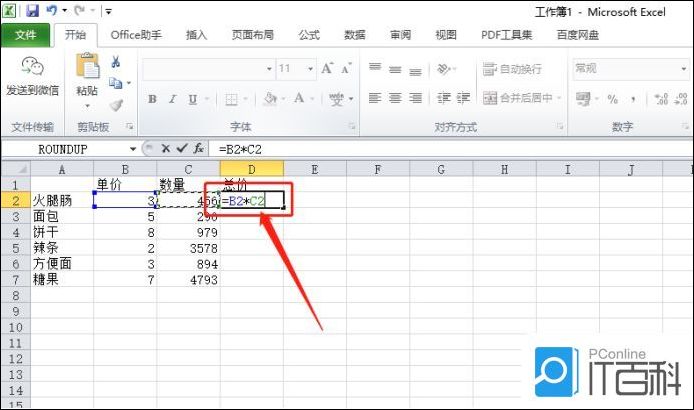The image size is (694, 410).
Task: Click the Cut scissors icon
Action: [x=116, y=62]
